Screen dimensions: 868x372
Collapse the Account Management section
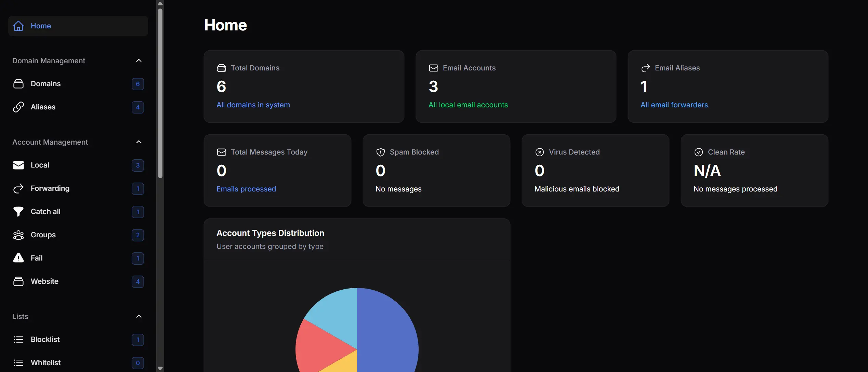coord(139,142)
